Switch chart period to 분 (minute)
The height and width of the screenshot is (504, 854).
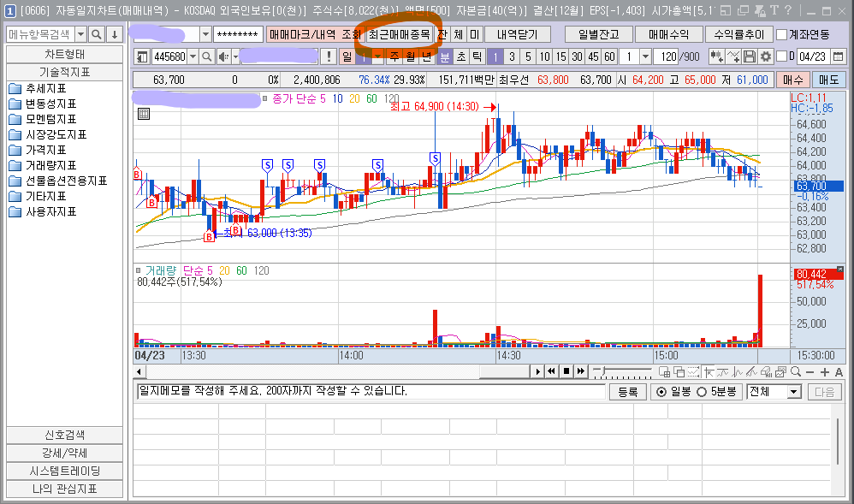(445, 56)
